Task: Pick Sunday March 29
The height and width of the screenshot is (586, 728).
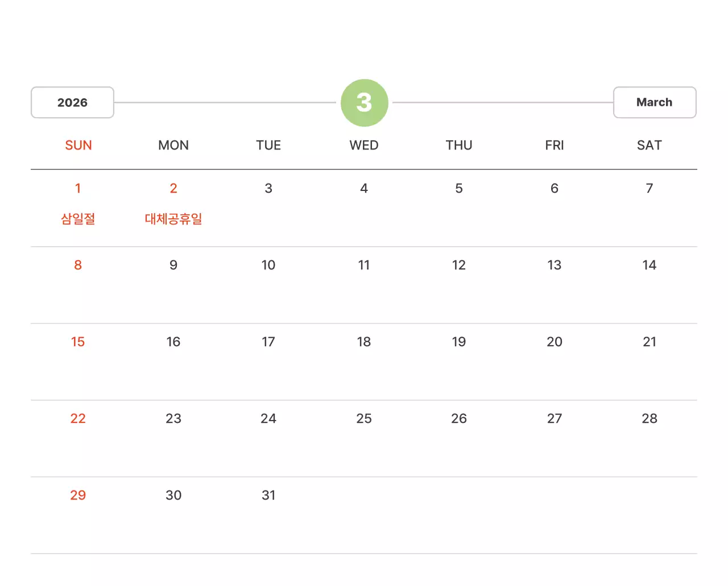Action: point(78,496)
